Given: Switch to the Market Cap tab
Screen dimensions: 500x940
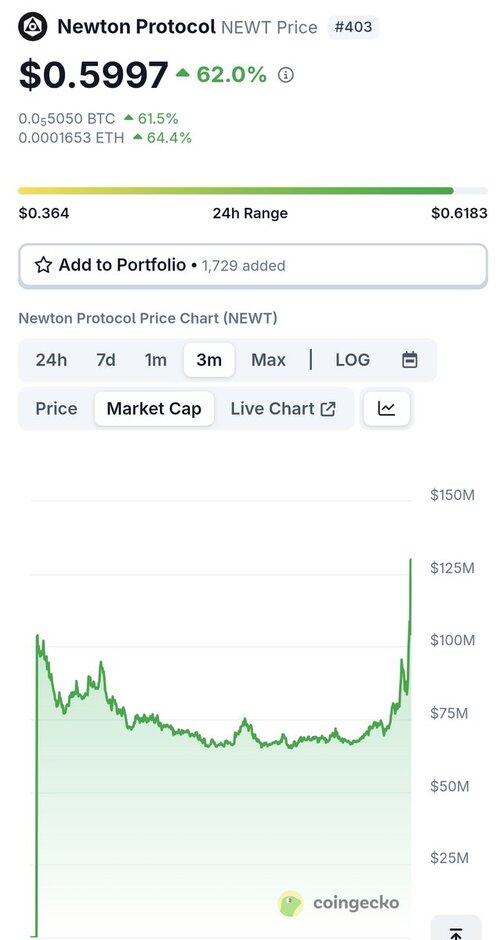Looking at the screenshot, I should (154, 409).
